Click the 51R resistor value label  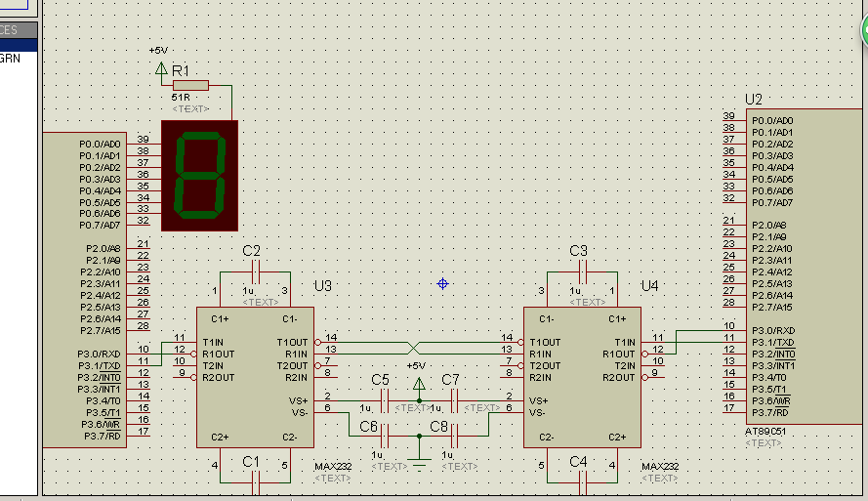tap(181, 98)
